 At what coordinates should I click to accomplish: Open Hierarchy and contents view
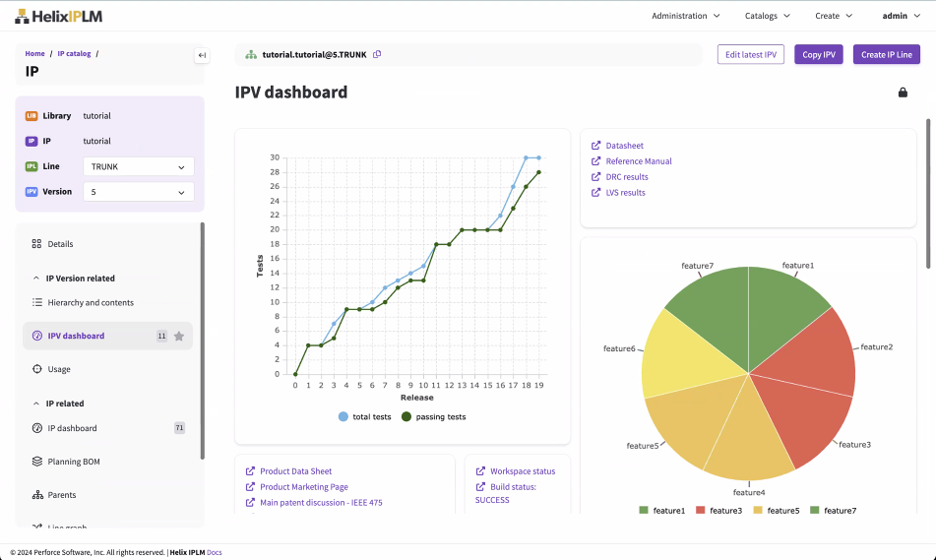pyautogui.click(x=91, y=303)
